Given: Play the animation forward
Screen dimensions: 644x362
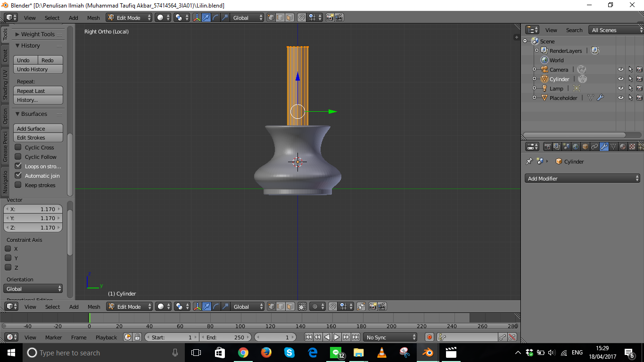Looking at the screenshot, I should pyautogui.click(x=337, y=337).
